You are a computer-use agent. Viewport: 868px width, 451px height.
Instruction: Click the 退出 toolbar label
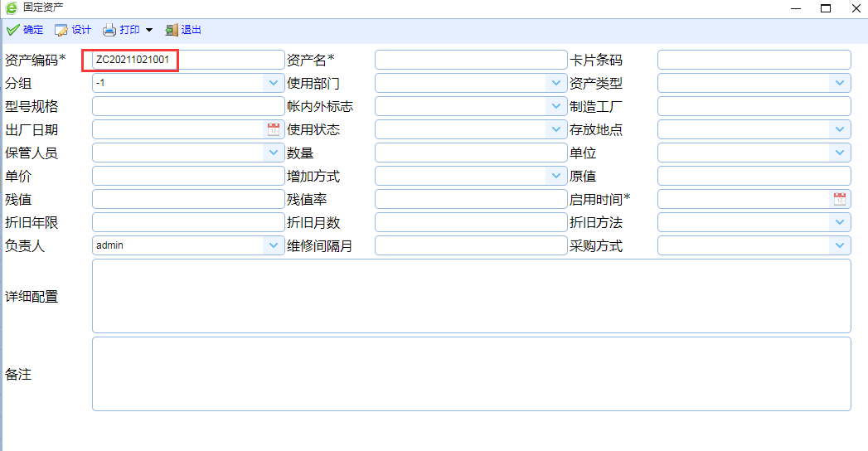click(192, 30)
